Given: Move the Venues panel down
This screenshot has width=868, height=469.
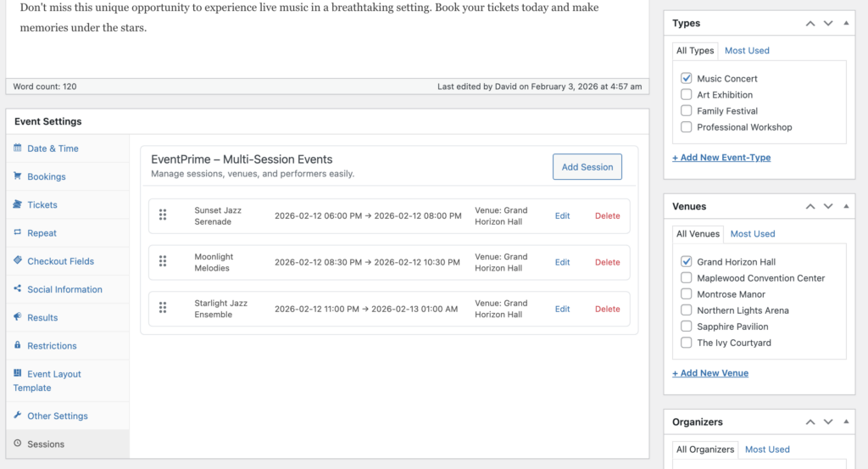Looking at the screenshot, I should pyautogui.click(x=828, y=206).
